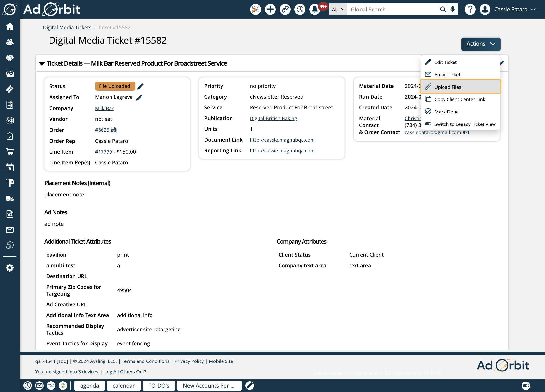The width and height of the screenshot is (545, 392).
Task: Switch the toggle at bottom-right corner of bottom bar
Action: (526, 385)
